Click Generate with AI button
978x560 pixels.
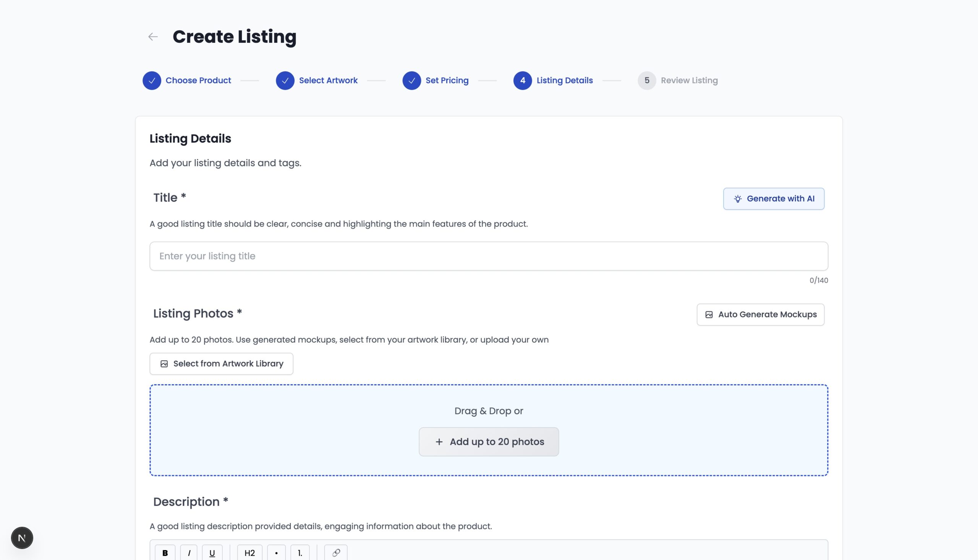pos(773,199)
